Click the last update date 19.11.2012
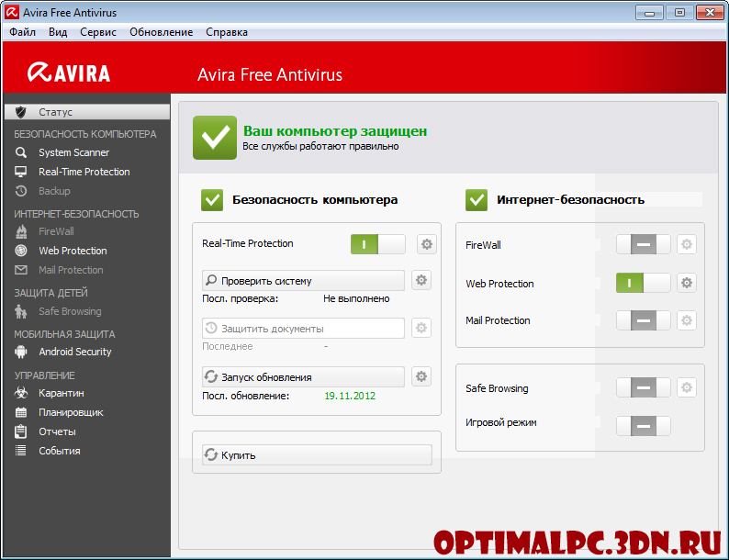The image size is (729, 560). point(350,396)
